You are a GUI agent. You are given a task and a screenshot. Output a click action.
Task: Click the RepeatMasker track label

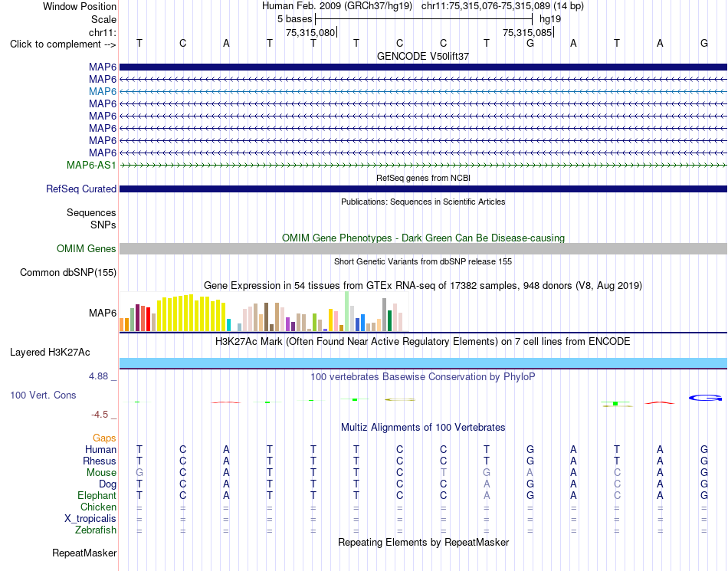84,553
